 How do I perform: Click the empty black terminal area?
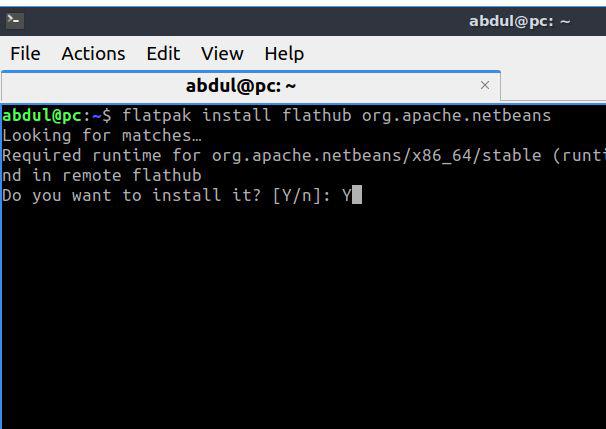(303, 317)
